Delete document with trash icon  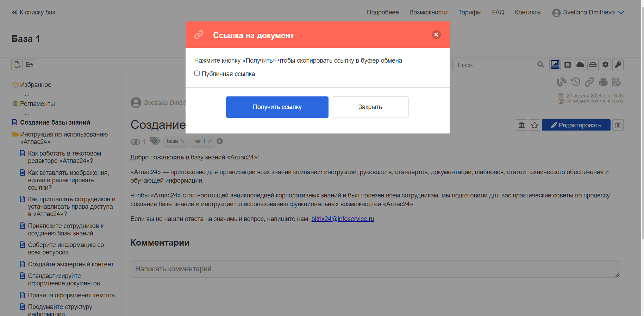(x=618, y=125)
